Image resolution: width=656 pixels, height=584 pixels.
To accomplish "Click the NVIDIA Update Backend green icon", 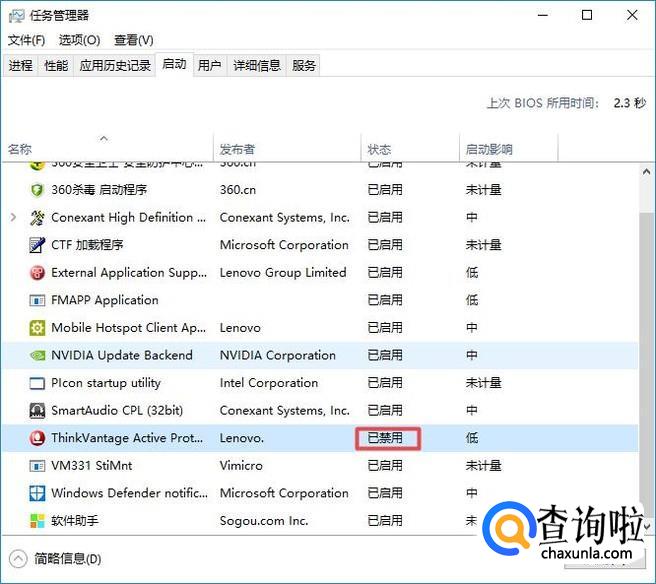I will click(x=37, y=356).
